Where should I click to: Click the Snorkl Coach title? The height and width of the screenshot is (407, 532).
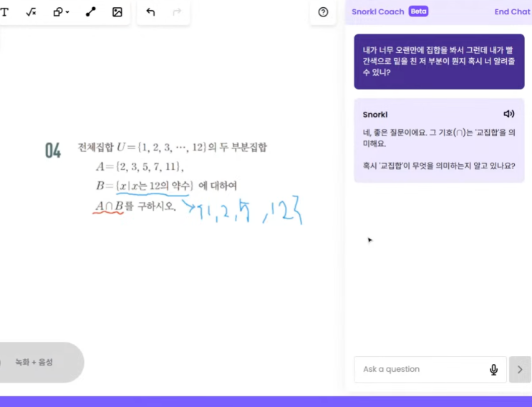[377, 11]
